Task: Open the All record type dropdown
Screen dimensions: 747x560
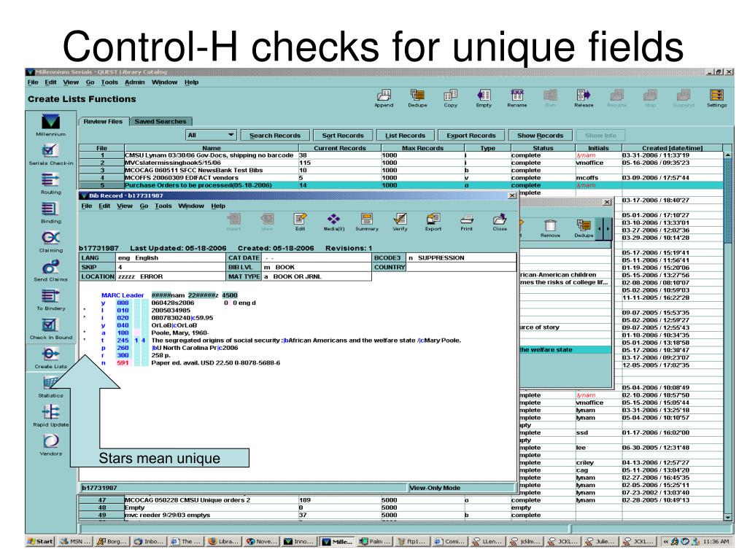Action: 211,135
